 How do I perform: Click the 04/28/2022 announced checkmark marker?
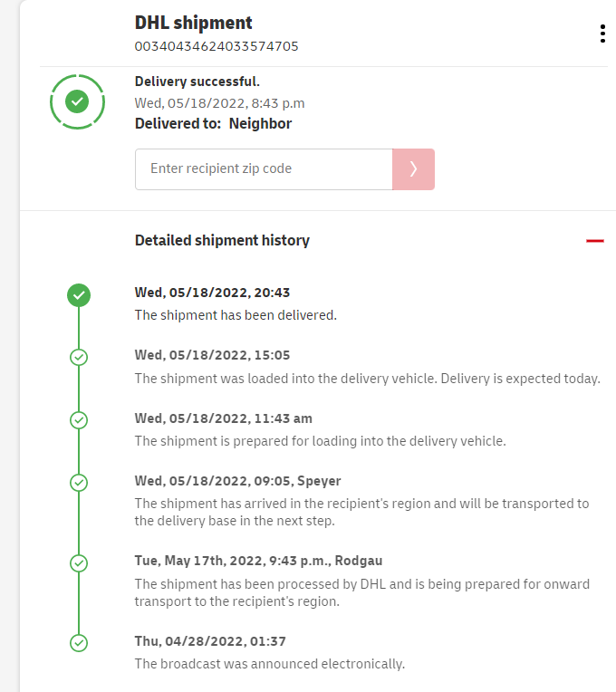79,643
